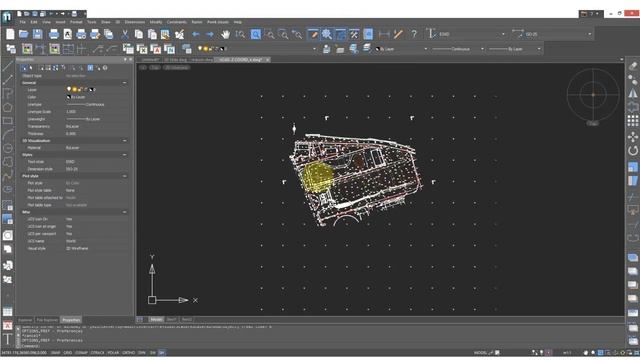Close the Properties panel
This screenshot has height=360, width=640.
tap(131, 60)
